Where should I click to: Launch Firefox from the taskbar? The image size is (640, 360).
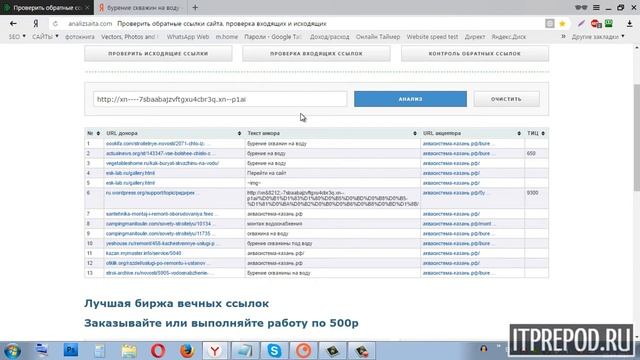point(187,351)
